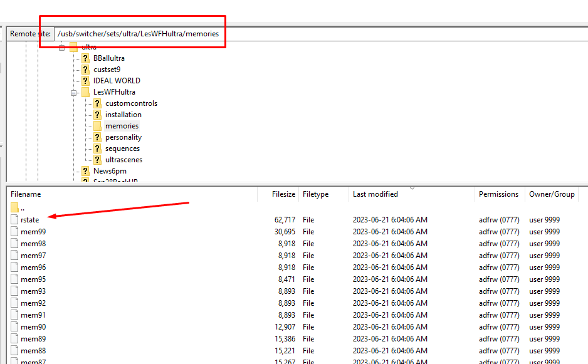Select the mem88 file
Viewport: 588px width, 364px height.
pos(33,351)
